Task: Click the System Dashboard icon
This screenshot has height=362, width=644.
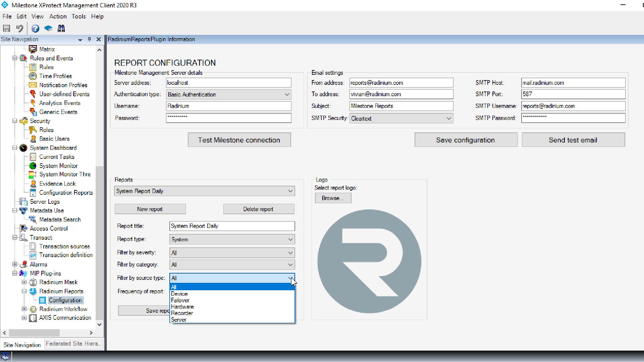Action: 23,148
